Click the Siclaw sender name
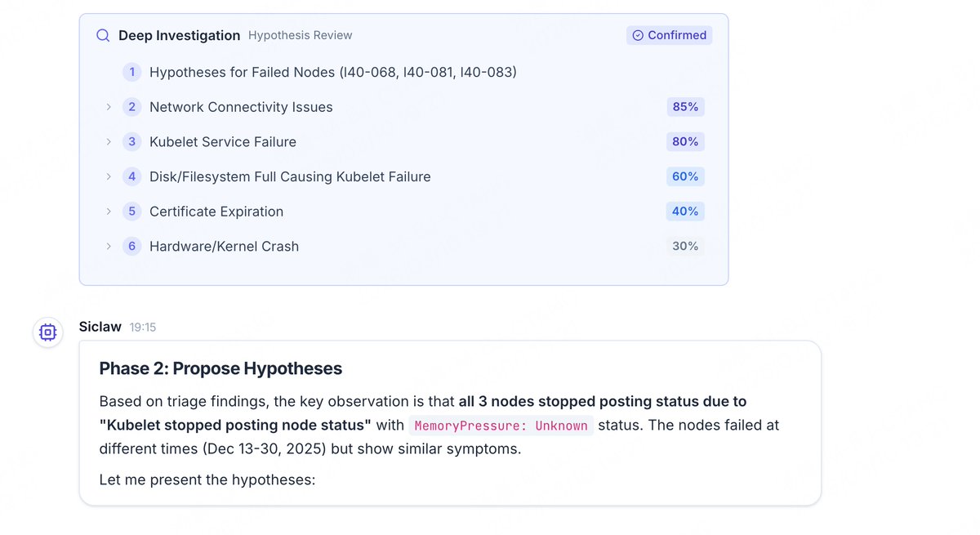 [x=100, y=327]
